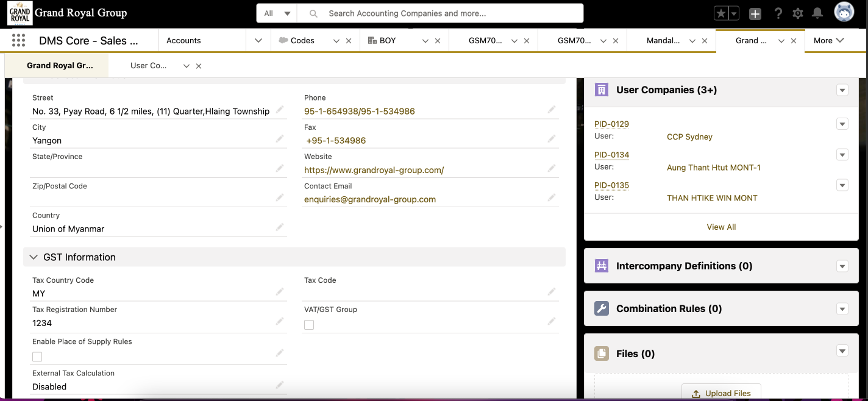Open the PID-0129 record link
The image size is (868, 401).
pos(611,124)
